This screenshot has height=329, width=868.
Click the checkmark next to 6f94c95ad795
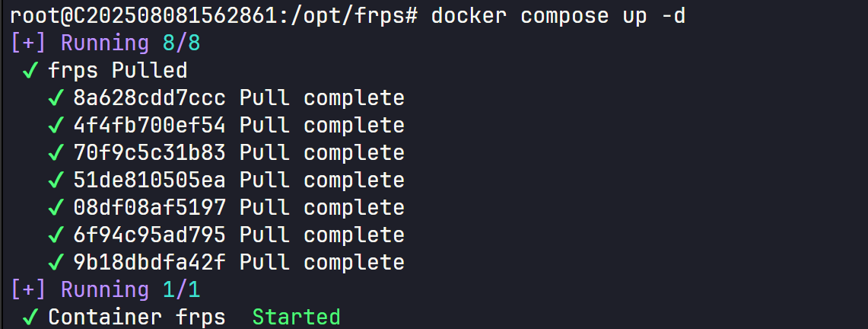56,235
